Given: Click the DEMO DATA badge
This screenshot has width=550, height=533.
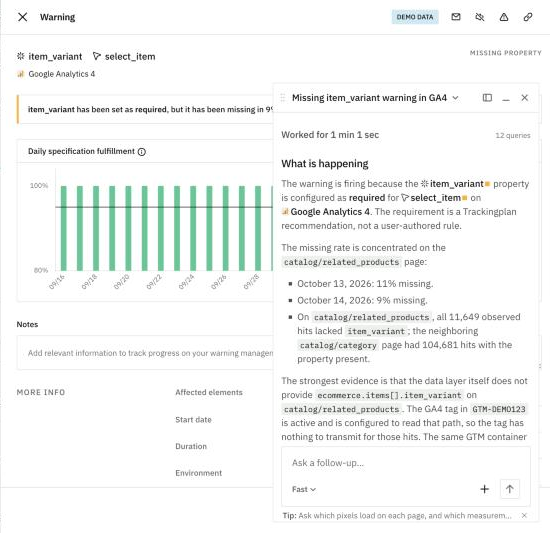Looking at the screenshot, I should click(x=415, y=17).
